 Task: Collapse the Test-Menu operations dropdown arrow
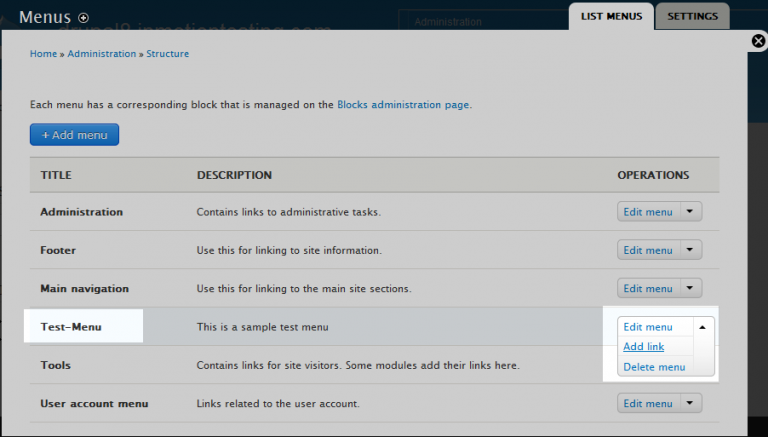[702, 327]
